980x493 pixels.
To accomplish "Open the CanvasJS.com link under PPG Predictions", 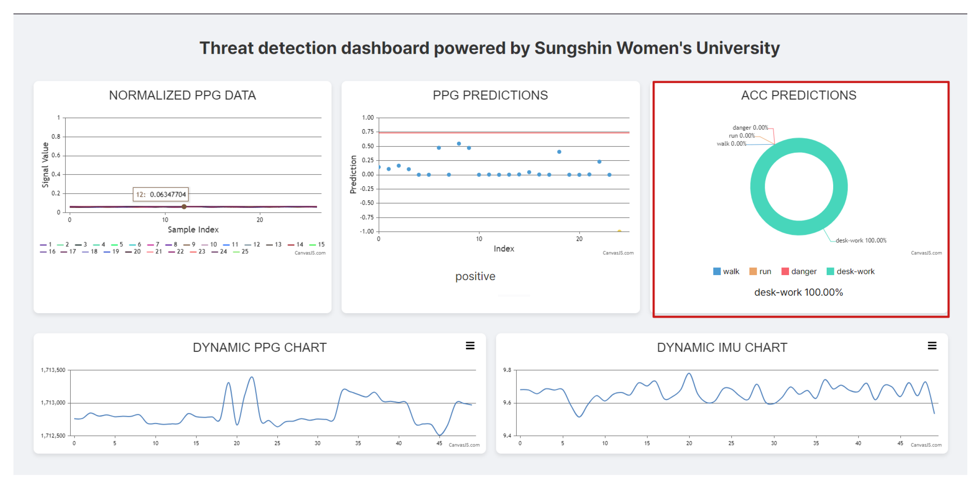I will click(x=618, y=253).
